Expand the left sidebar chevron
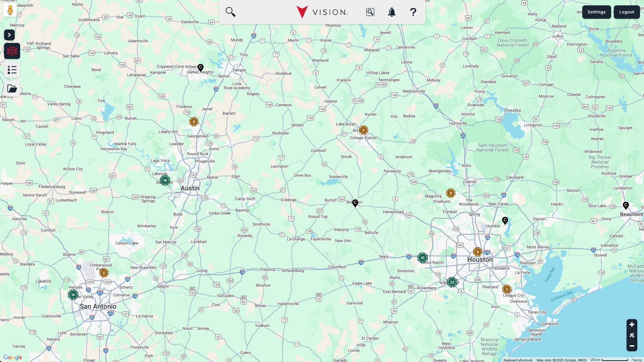 click(x=9, y=35)
